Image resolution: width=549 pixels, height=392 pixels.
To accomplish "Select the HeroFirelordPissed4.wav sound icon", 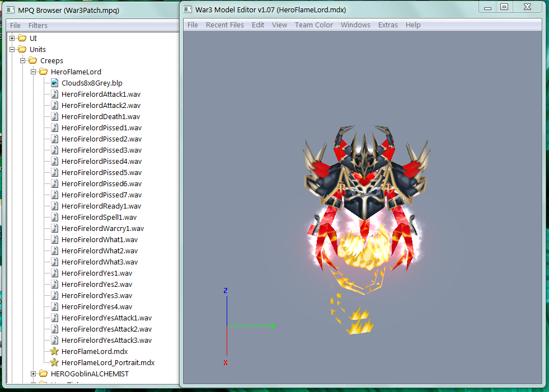I will click(x=55, y=162).
